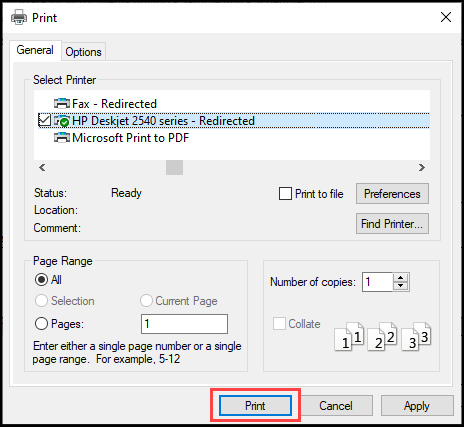The width and height of the screenshot is (464, 427).
Task: Close the Print dialog with the X
Action: coord(446,17)
